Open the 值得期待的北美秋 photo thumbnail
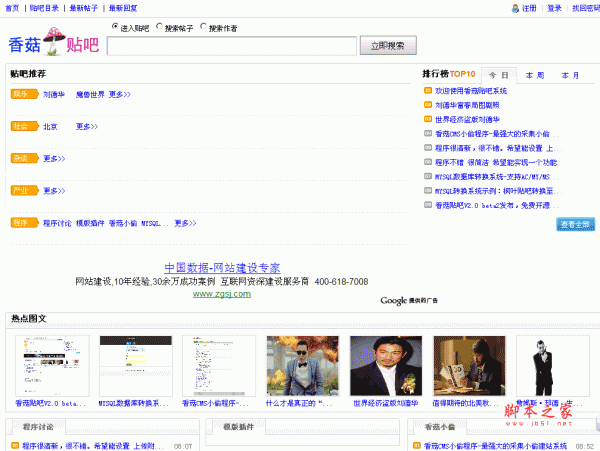The width and height of the screenshot is (600, 451). [x=470, y=366]
